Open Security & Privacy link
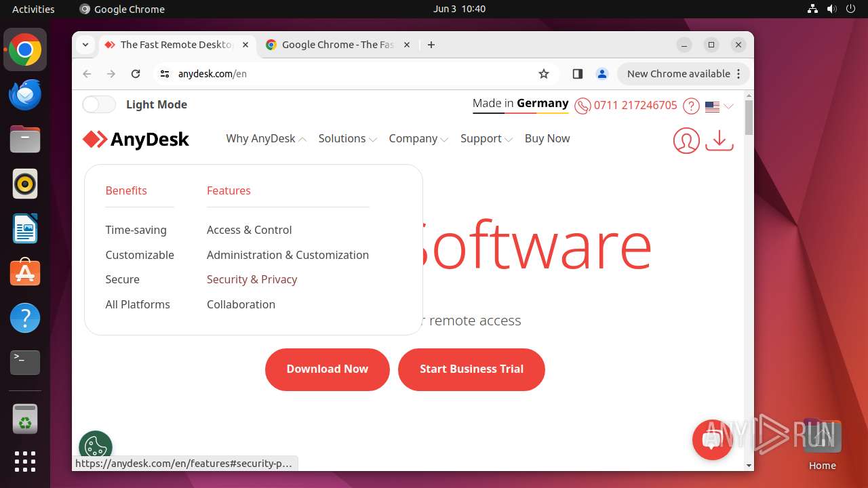 point(252,279)
